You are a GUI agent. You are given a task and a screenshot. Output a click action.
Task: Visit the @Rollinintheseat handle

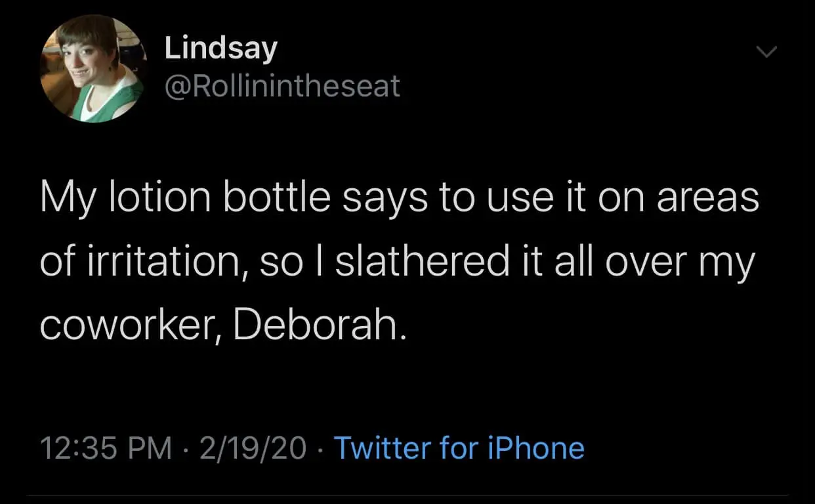(x=282, y=85)
